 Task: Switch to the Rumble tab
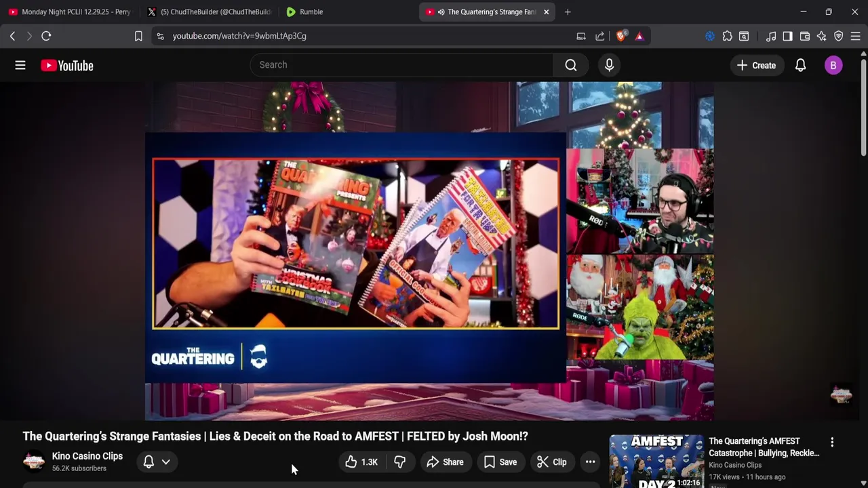[347, 12]
